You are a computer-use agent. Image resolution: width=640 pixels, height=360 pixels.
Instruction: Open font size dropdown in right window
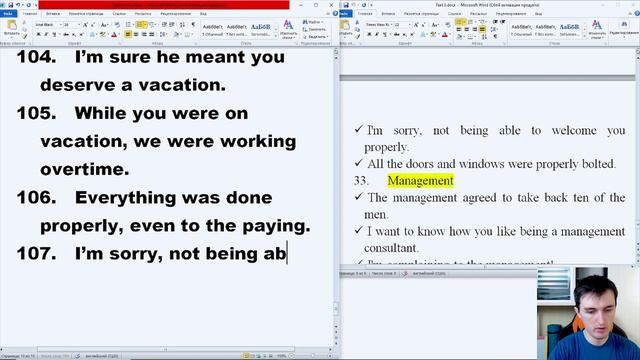(410, 24)
